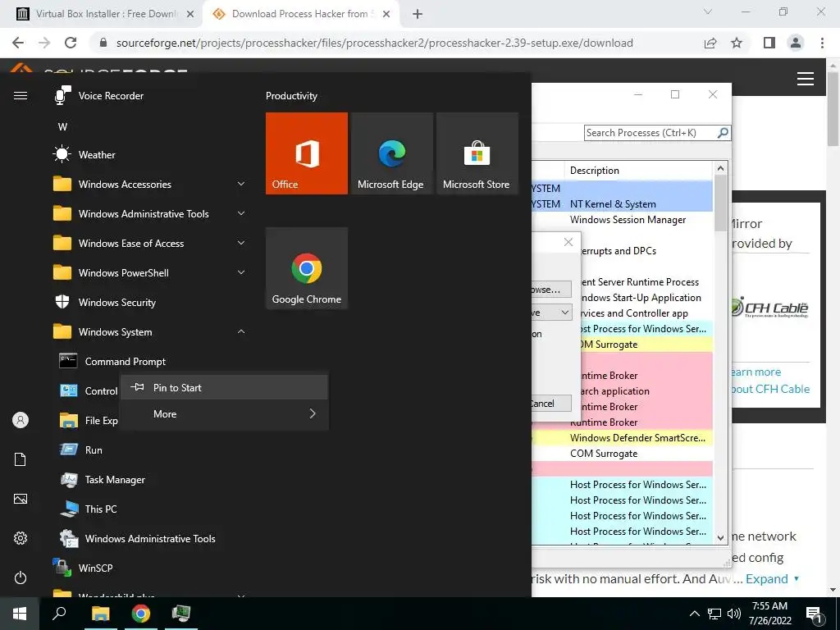Viewport: 840px width, 630px height.
Task: Expand the Start hamburger menu
Action: pyautogui.click(x=21, y=96)
